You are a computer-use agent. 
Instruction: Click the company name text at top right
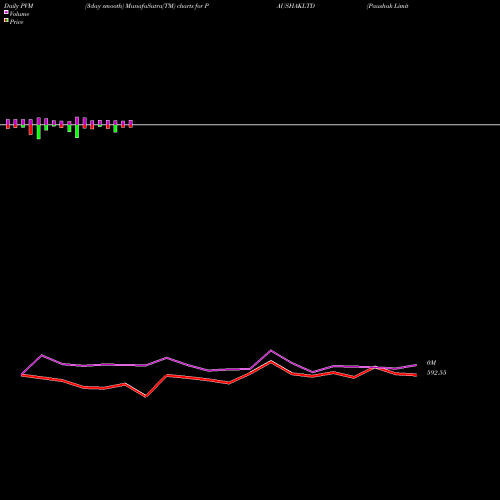(387, 6)
